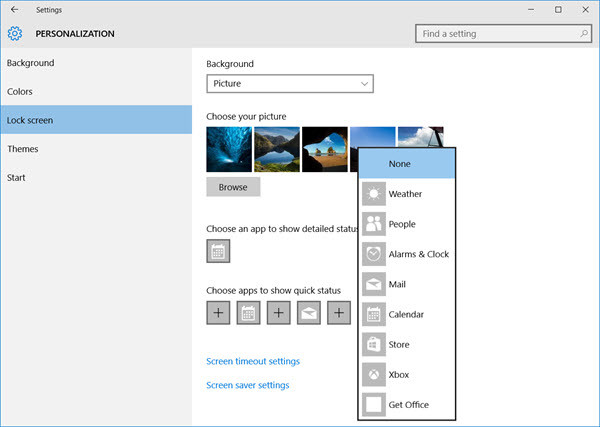Select the clouds and sail picture
Viewport: 600px width, 427px height.
[421, 137]
